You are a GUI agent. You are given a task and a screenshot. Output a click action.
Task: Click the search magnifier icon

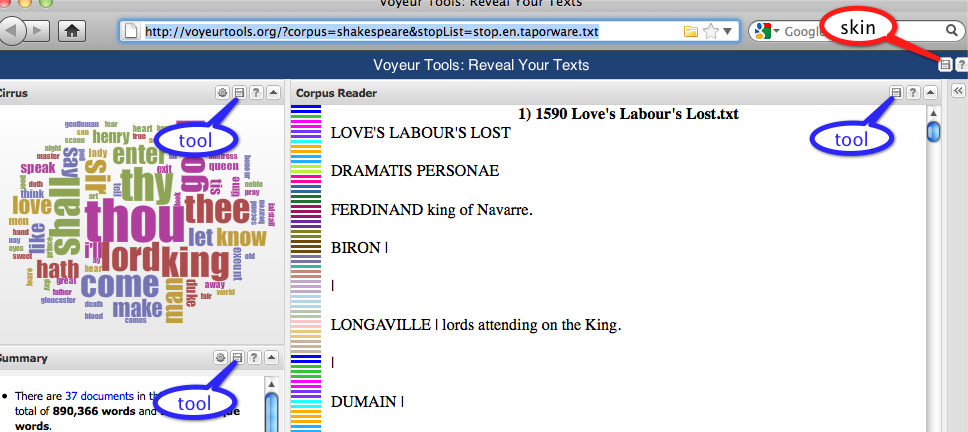pos(951,30)
